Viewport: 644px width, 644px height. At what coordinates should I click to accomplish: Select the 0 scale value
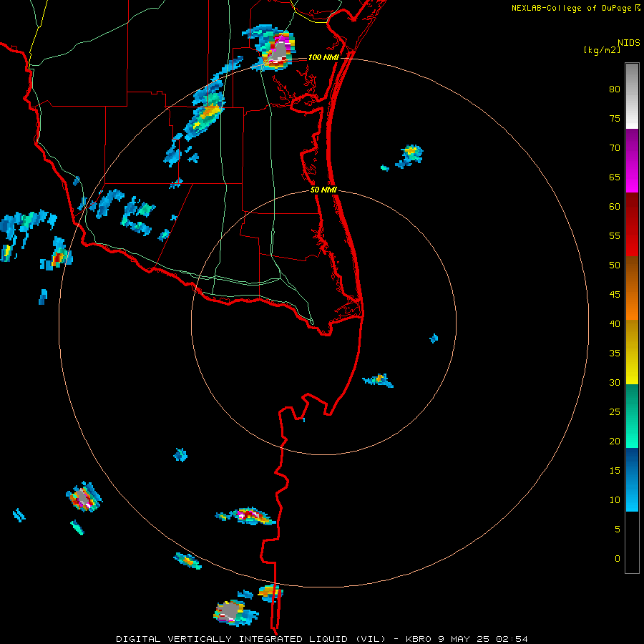pyautogui.click(x=618, y=559)
